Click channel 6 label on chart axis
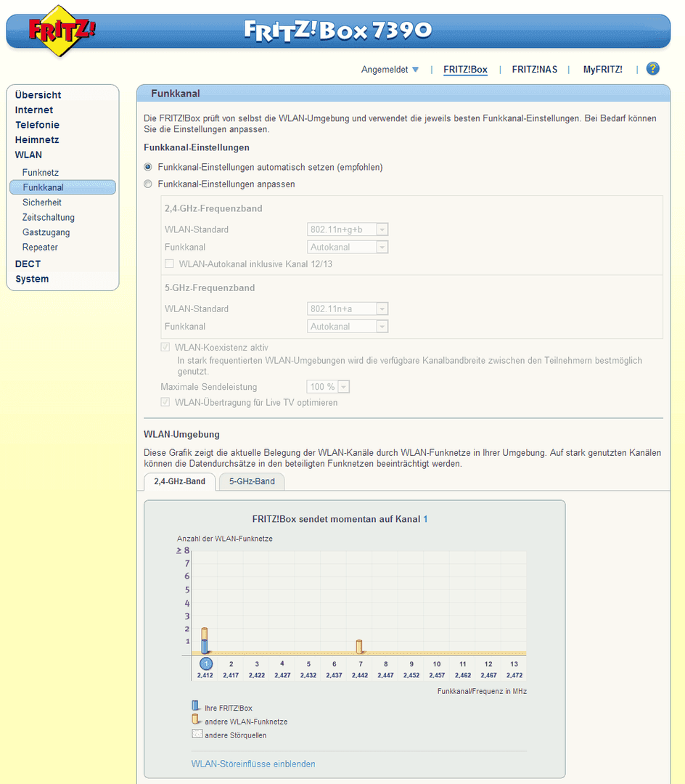685x784 pixels. click(x=335, y=664)
